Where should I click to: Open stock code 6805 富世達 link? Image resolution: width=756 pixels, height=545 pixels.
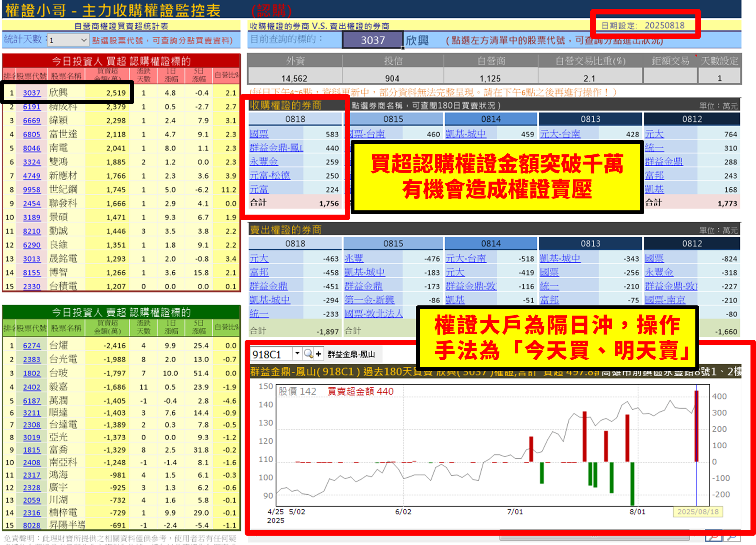coord(32,134)
